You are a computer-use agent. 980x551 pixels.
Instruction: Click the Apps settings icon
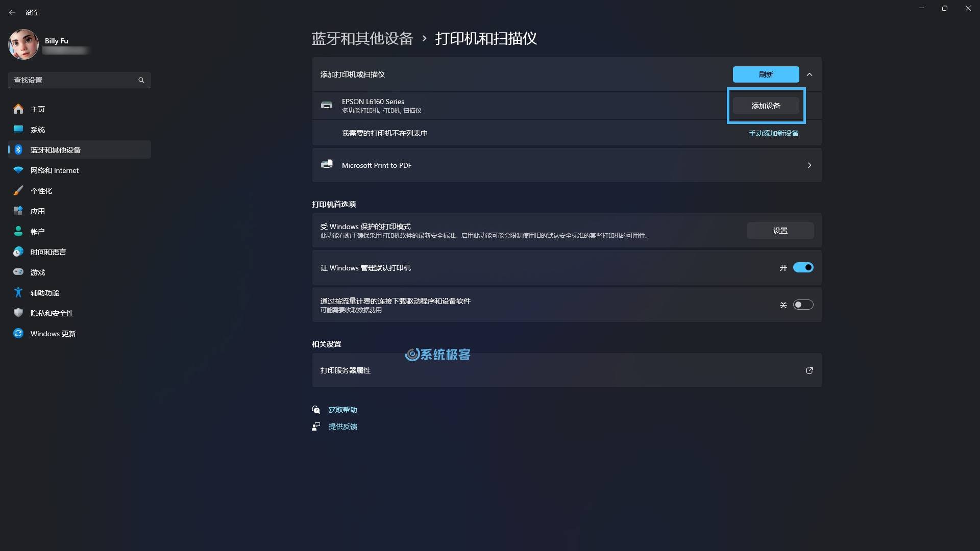pos(18,211)
